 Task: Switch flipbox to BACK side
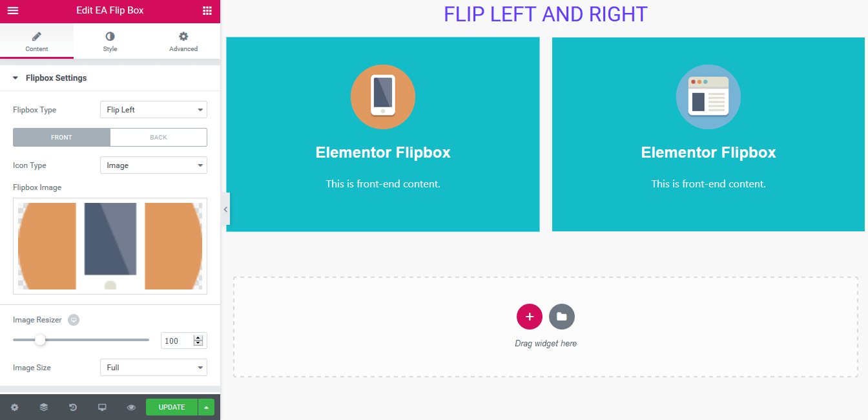[158, 137]
